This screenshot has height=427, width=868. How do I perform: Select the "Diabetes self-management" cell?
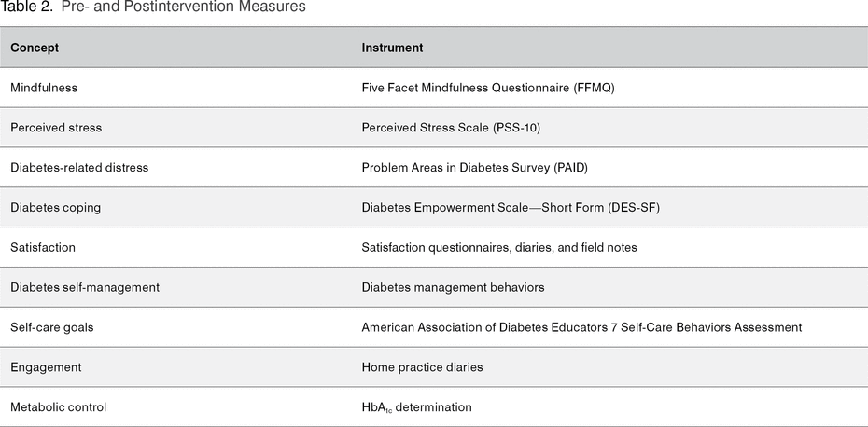tap(85, 288)
